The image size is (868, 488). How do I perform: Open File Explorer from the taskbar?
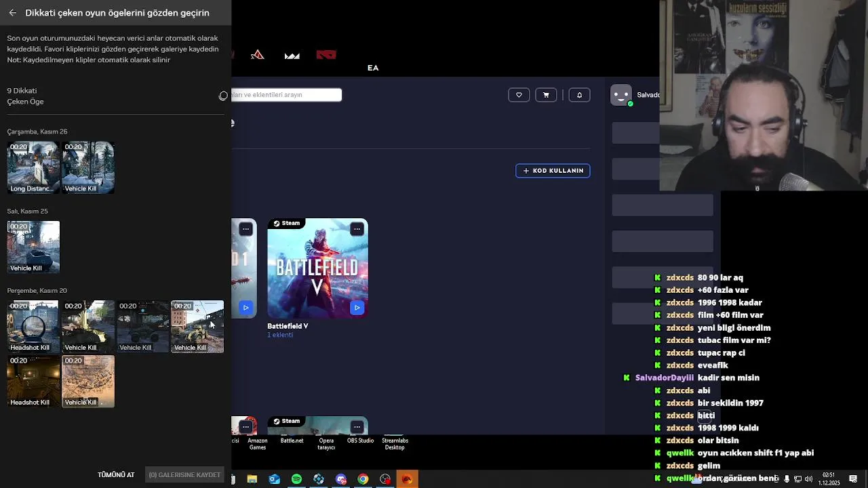click(252, 479)
